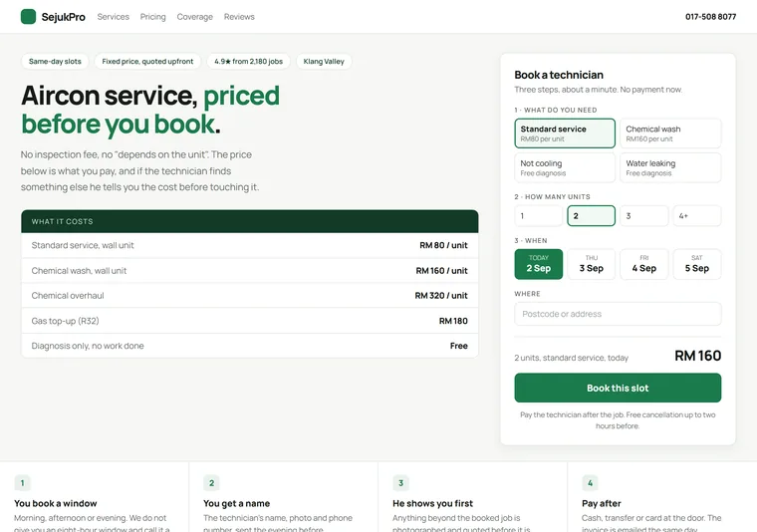The height and width of the screenshot is (532, 757).
Task: Open the Pricing nav link
Action: [152, 16]
